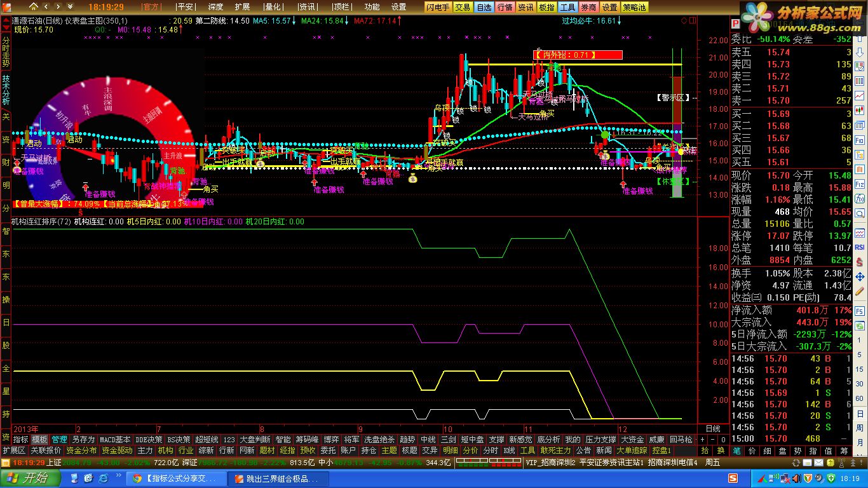Click the 招商深圳电信4 server status entry
This screenshot has height=488, width=868.
click(x=672, y=462)
